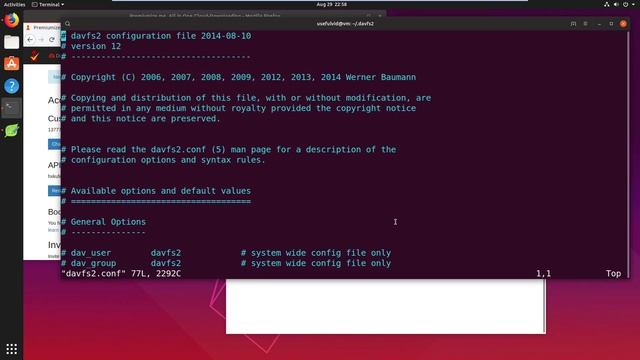Expand the system menu arrow

[x=633, y=4]
